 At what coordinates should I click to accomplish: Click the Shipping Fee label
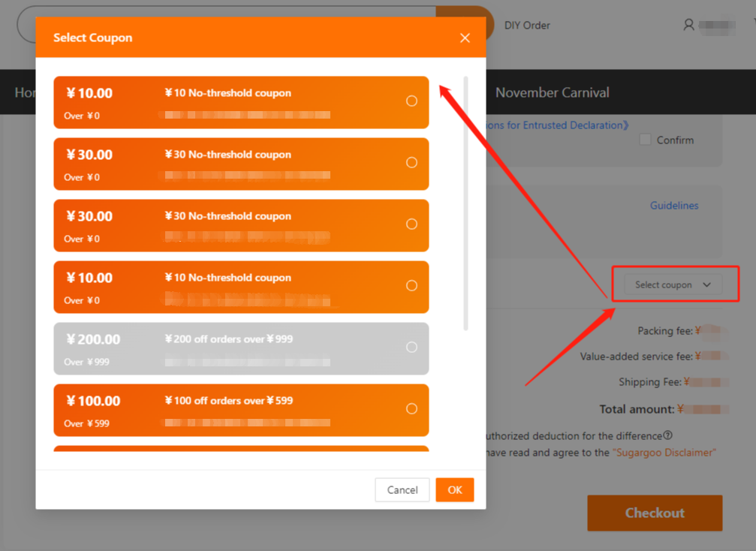pos(650,382)
